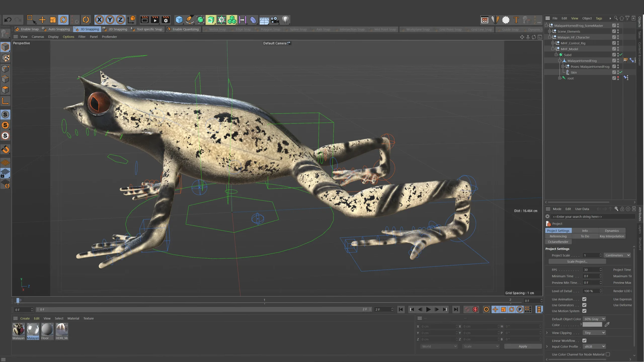Select Polygons mode in left palette

coord(5,90)
